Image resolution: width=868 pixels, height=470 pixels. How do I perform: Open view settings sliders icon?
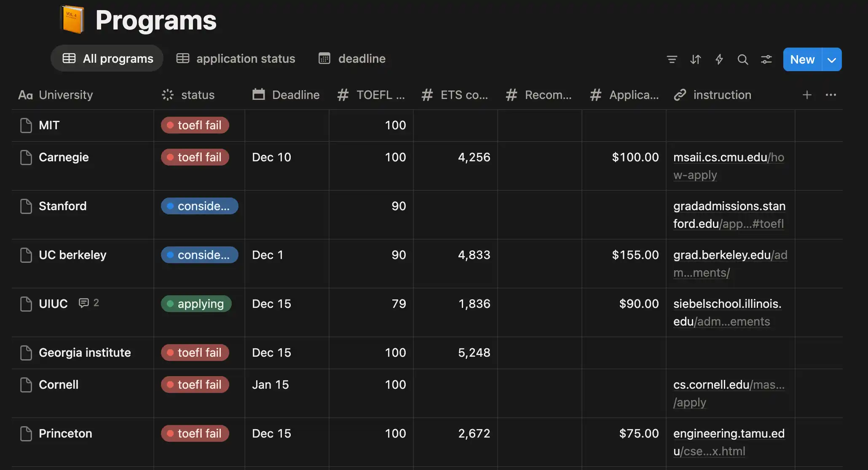(x=766, y=59)
